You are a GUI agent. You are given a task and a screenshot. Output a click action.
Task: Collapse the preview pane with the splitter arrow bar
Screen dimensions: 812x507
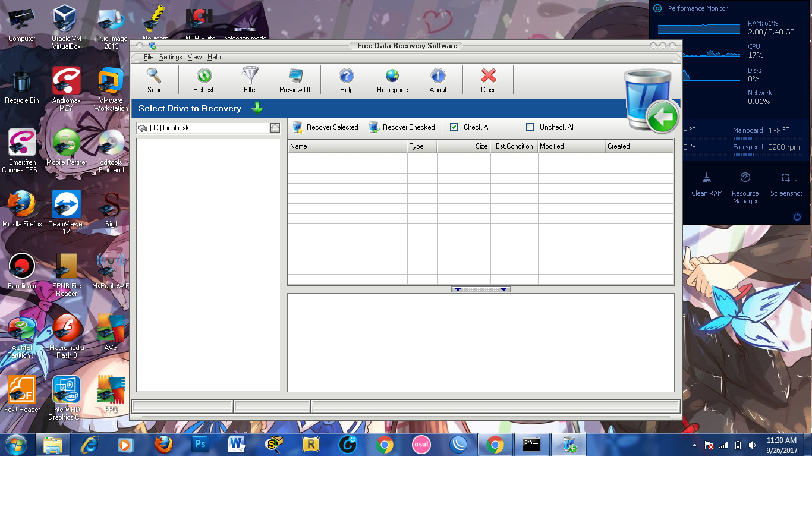pos(481,289)
